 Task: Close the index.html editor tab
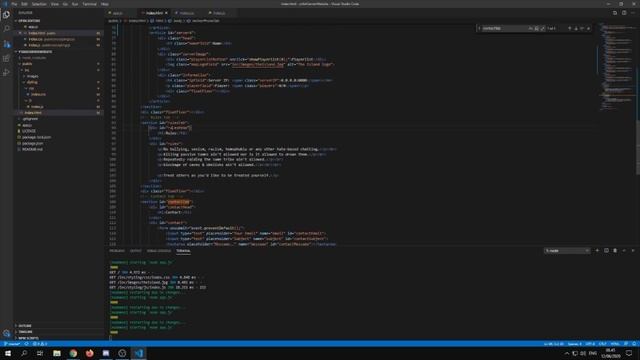coord(166,13)
